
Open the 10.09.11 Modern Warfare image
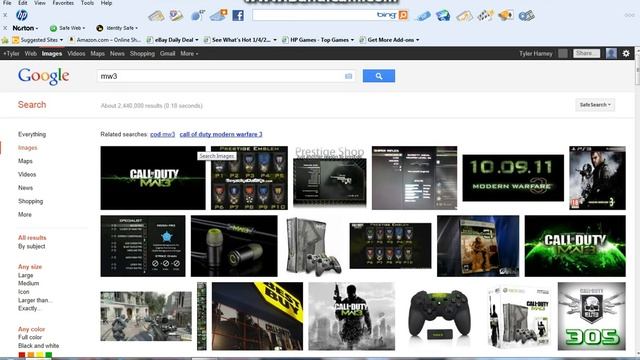click(513, 178)
